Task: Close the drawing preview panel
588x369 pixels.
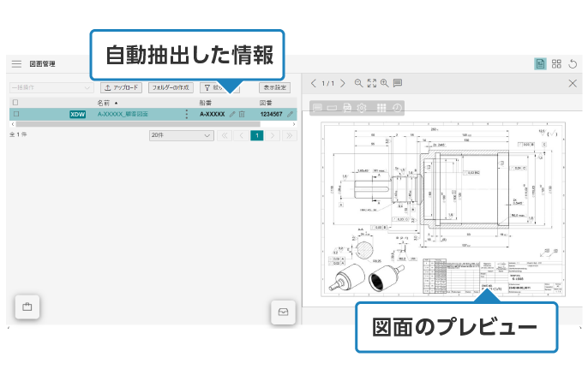Action: [573, 83]
